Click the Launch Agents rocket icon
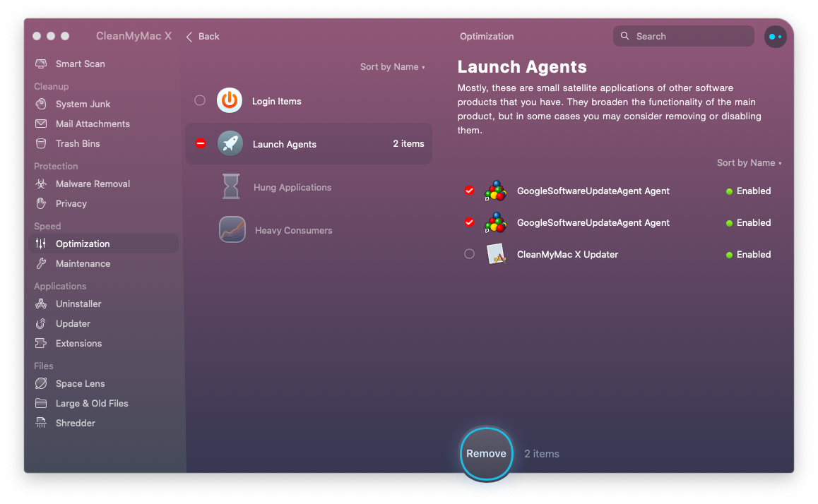The height and width of the screenshot is (504, 818). 230,143
